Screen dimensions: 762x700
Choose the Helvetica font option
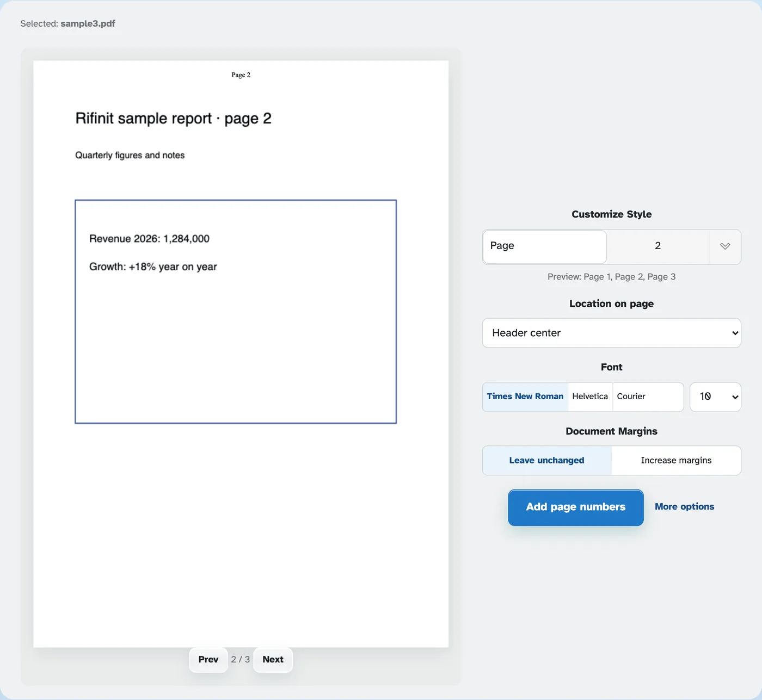click(590, 397)
